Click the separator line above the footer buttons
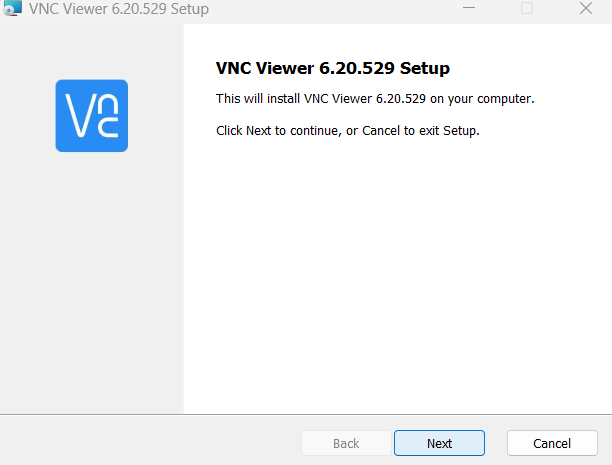Image resolution: width=612 pixels, height=465 pixels. coord(306,414)
